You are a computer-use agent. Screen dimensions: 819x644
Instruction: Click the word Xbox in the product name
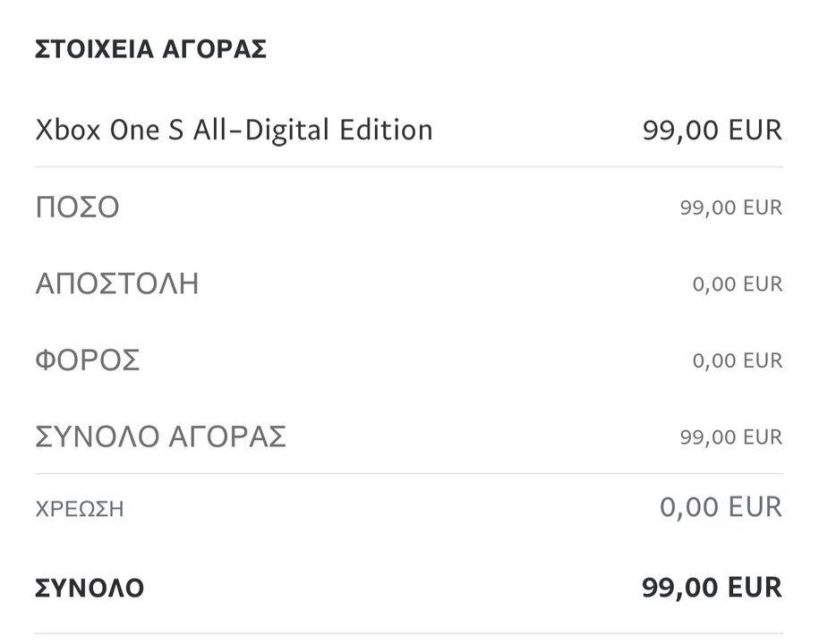coord(67,131)
